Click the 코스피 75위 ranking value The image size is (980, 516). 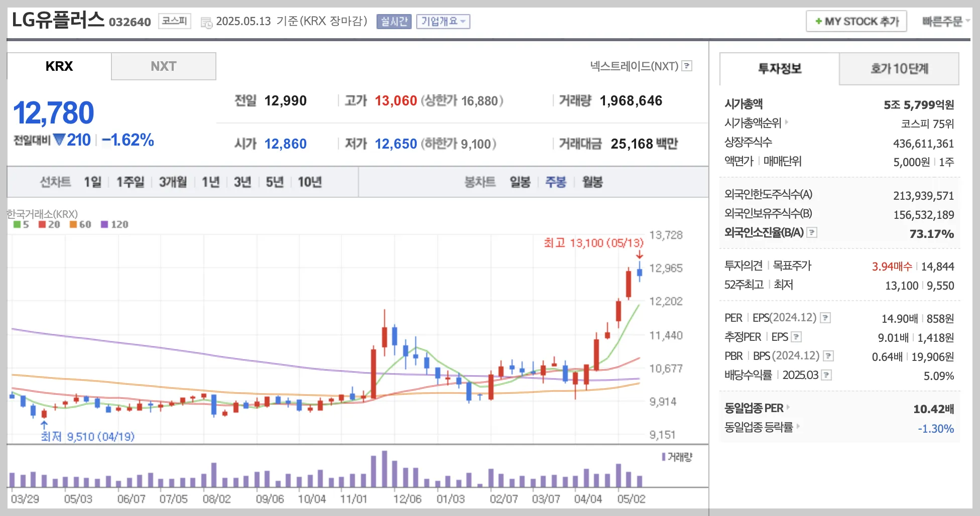pyautogui.click(x=927, y=123)
